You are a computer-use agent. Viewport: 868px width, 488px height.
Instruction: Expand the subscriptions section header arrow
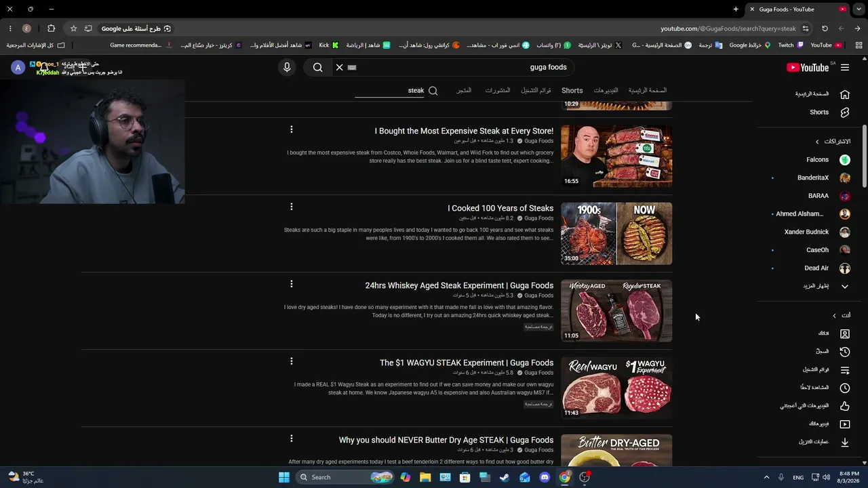pyautogui.click(x=817, y=142)
